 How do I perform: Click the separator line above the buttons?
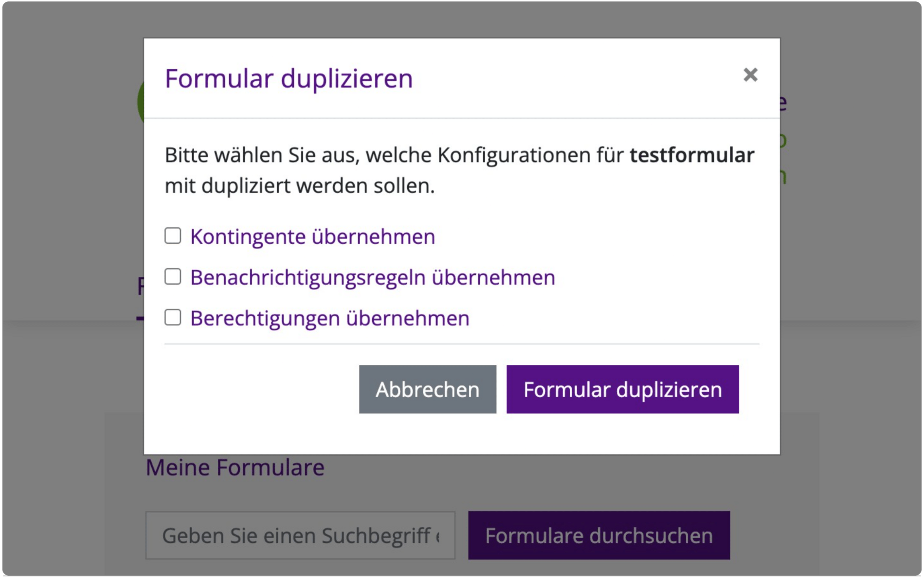click(x=462, y=344)
